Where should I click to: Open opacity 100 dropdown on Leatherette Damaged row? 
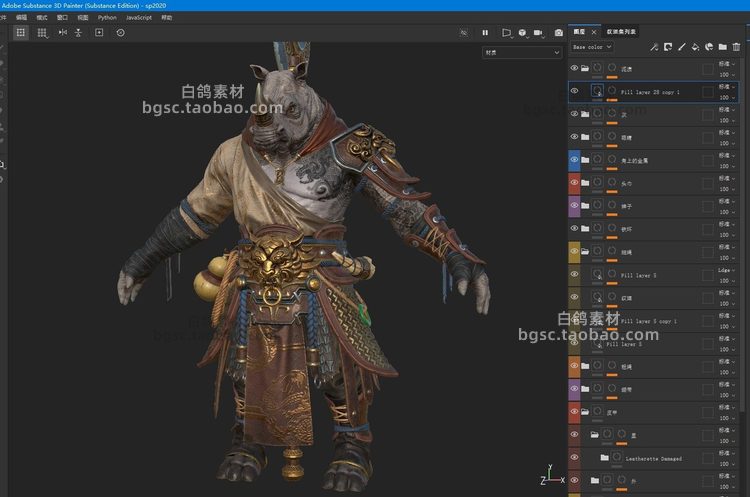727,464
